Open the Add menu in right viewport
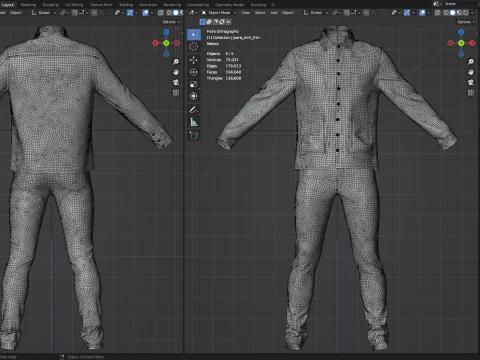 coord(274,13)
